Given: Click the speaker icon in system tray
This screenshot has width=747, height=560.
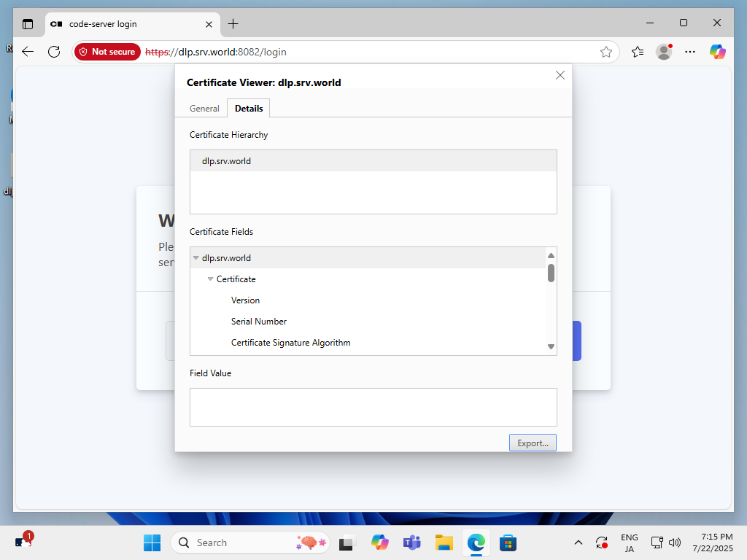Looking at the screenshot, I should [675, 542].
